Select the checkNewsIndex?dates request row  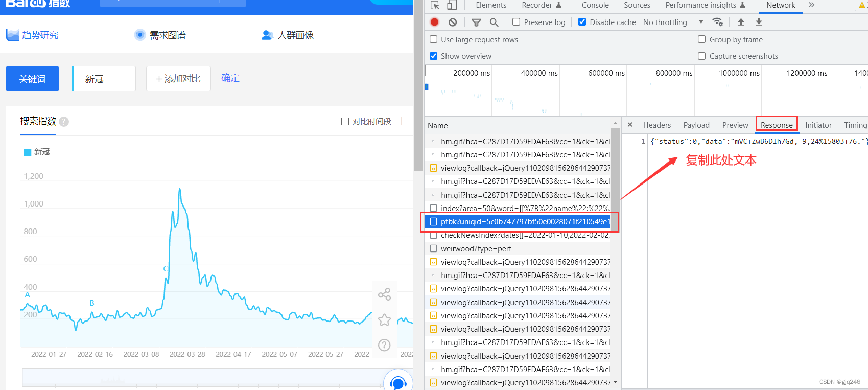(518, 235)
